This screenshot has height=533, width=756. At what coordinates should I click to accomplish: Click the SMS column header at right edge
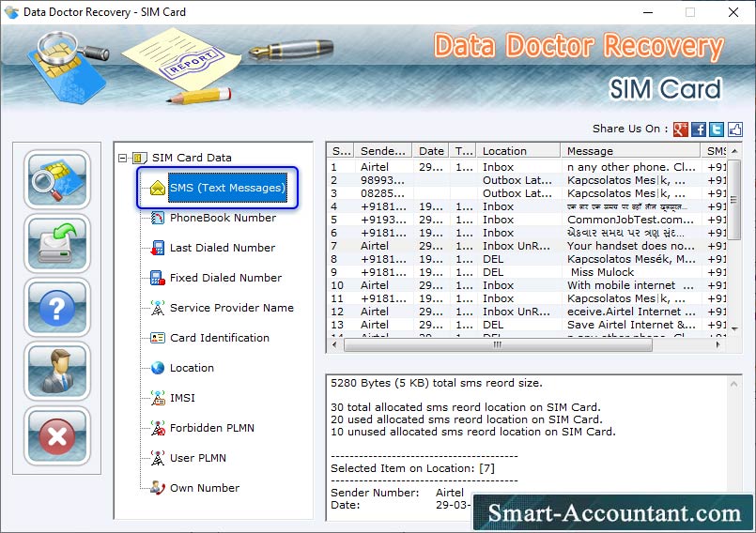click(714, 151)
